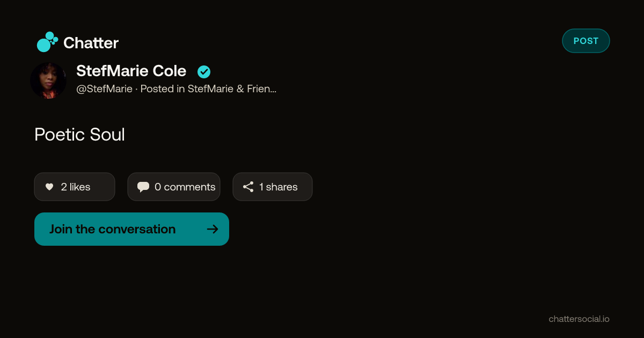Click the 1 shares count label
The height and width of the screenshot is (338, 644).
click(279, 187)
